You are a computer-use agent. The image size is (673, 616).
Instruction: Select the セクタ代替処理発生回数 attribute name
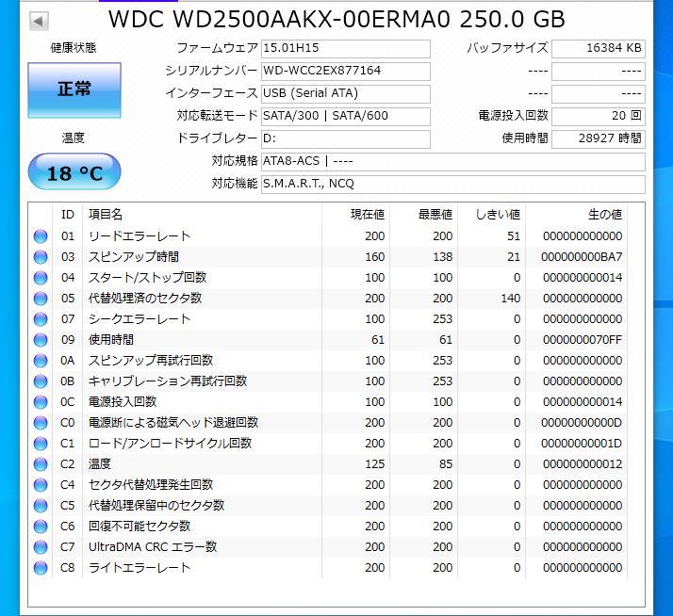coord(151,485)
